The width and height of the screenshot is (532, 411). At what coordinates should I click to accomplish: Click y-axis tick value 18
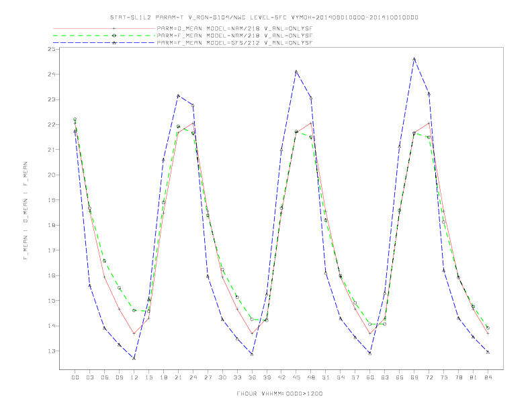tap(52, 225)
